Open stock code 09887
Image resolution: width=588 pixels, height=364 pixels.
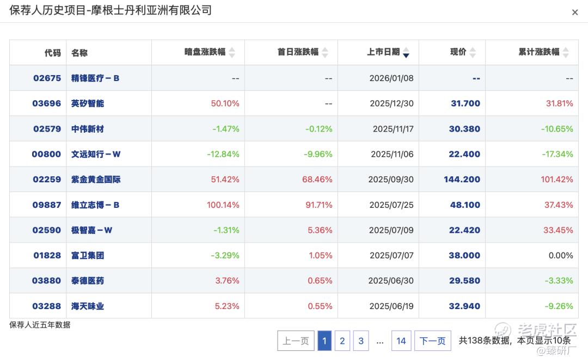[46, 205]
